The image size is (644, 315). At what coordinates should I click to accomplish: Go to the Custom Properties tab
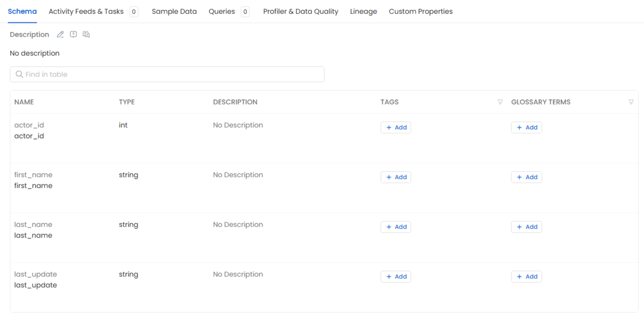point(420,12)
